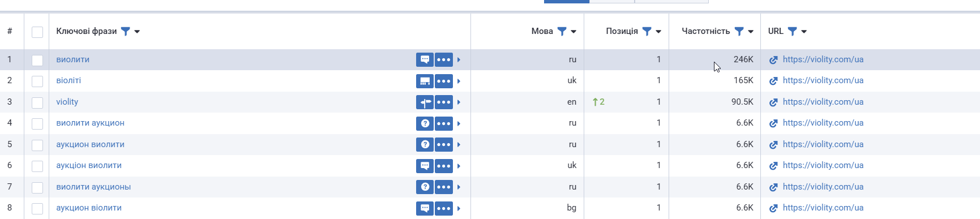Click the SERP feature icon for віоліті
Viewport: 980px width, 219px height.
point(425,81)
